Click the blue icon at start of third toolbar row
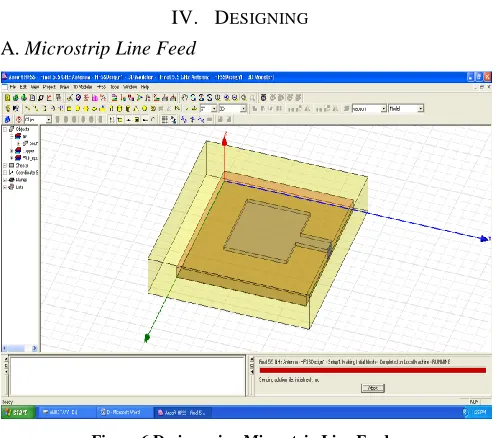 pos(7,119)
